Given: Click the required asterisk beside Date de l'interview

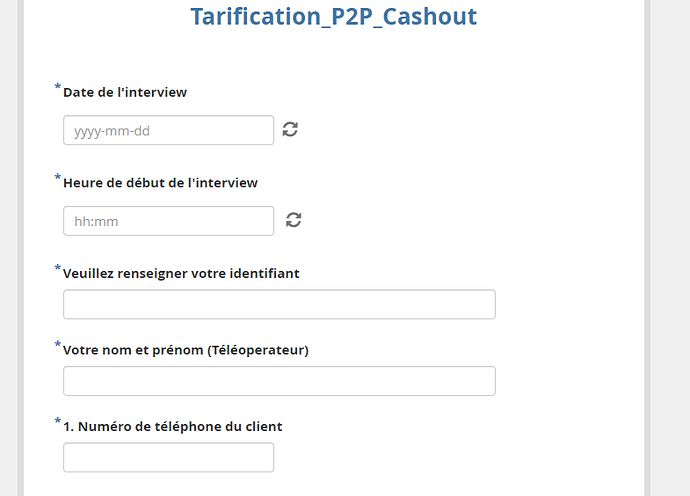Looking at the screenshot, I should click(58, 88).
